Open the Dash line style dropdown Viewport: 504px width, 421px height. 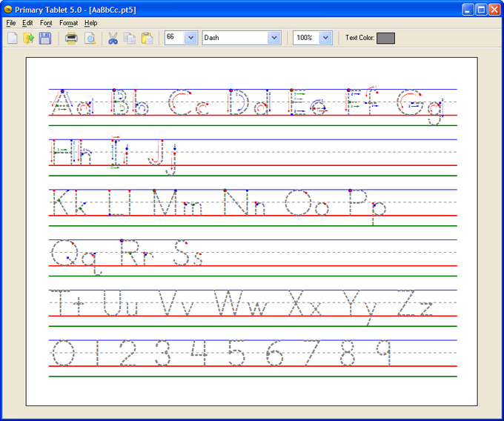coord(274,38)
